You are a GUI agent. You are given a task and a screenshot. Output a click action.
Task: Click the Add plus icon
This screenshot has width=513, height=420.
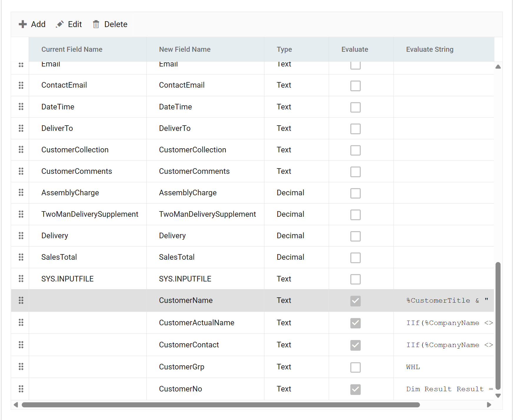point(23,24)
